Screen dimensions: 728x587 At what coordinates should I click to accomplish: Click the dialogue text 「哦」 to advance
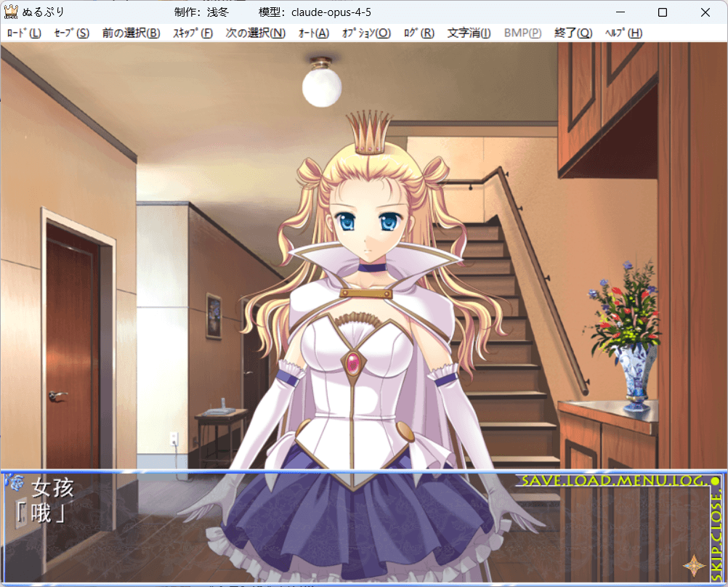[41, 512]
